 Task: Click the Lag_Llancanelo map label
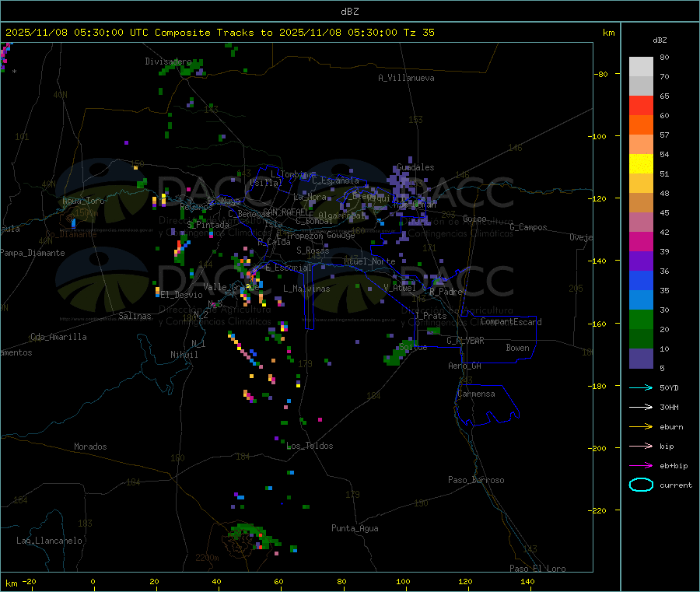(50, 541)
